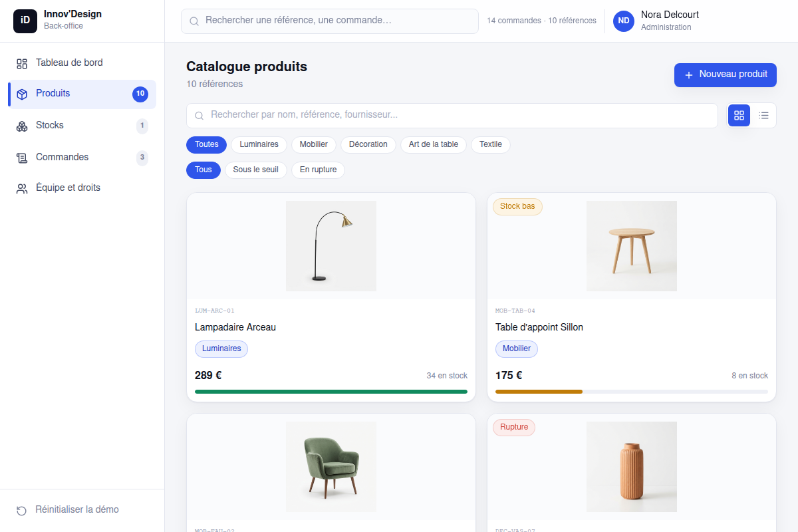Focus the global reference search field
This screenshot has width=798, height=532.
(x=330, y=21)
